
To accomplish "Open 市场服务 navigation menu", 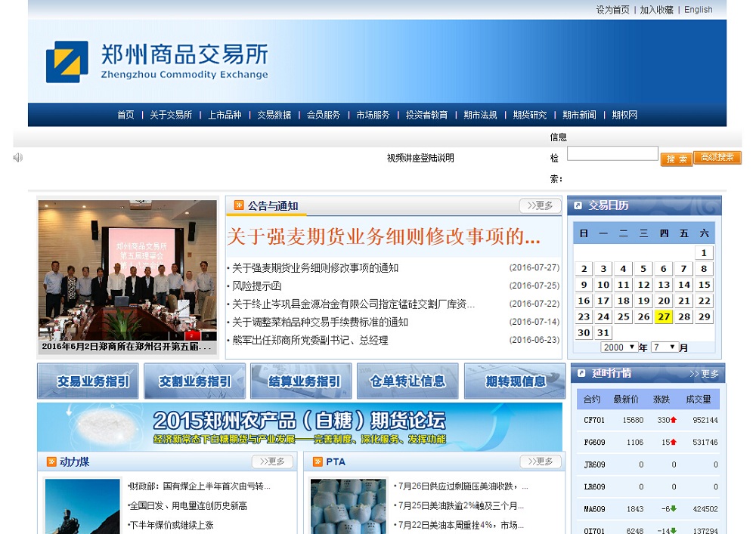I will pyautogui.click(x=373, y=115).
